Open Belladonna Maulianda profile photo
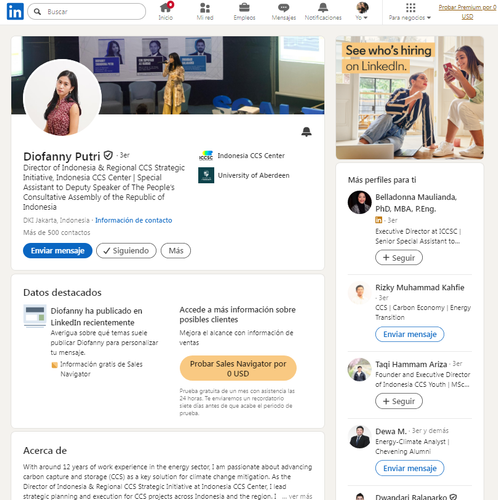The image size is (498, 500). pyautogui.click(x=360, y=202)
